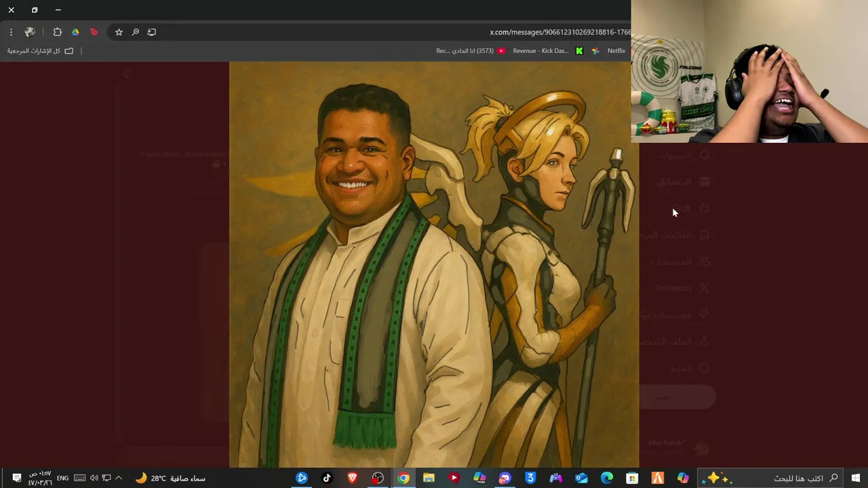Open the Chrome three-dot menu
868x488 pixels.
pyautogui.click(x=11, y=32)
